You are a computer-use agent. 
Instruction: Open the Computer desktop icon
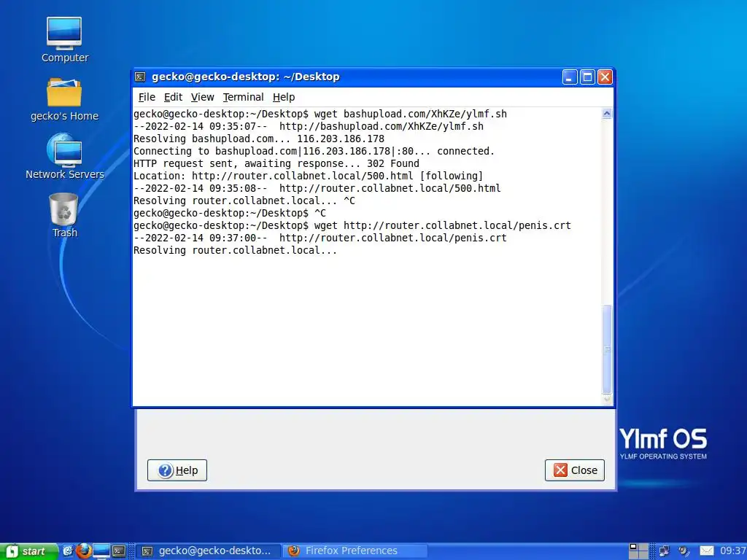(x=64, y=40)
